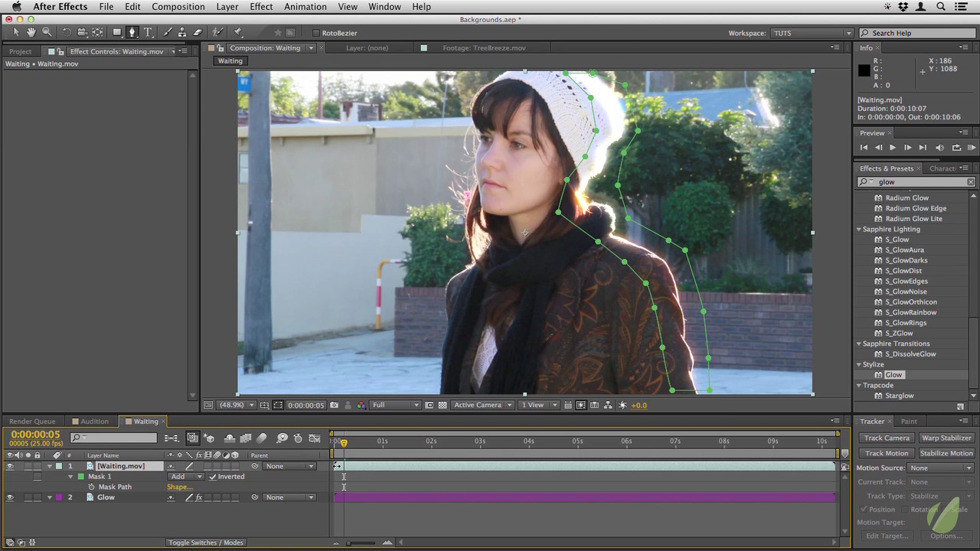The width and height of the screenshot is (980, 551).
Task: Click the Mask 1 green color swatch
Action: (x=80, y=476)
